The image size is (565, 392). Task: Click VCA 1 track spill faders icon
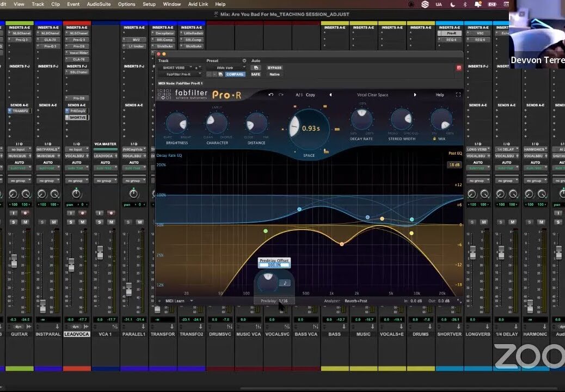point(115,327)
